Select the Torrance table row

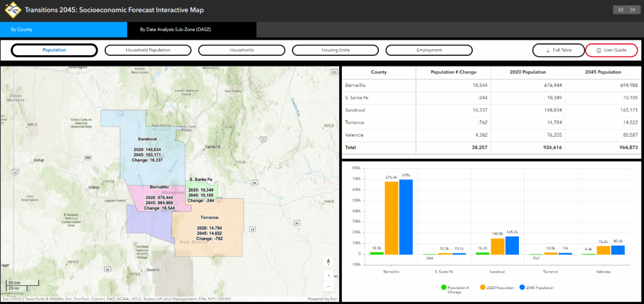point(492,122)
